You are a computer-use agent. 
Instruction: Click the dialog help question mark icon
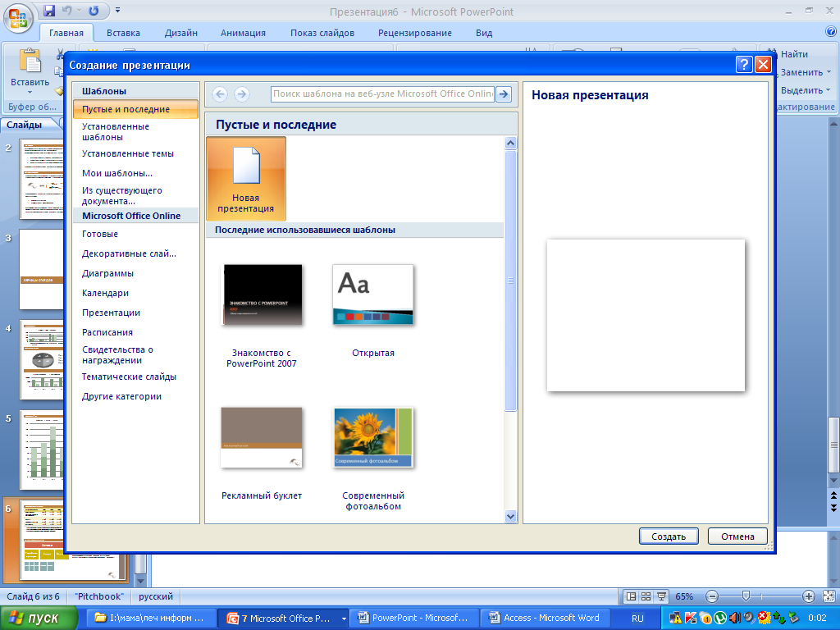coord(743,65)
